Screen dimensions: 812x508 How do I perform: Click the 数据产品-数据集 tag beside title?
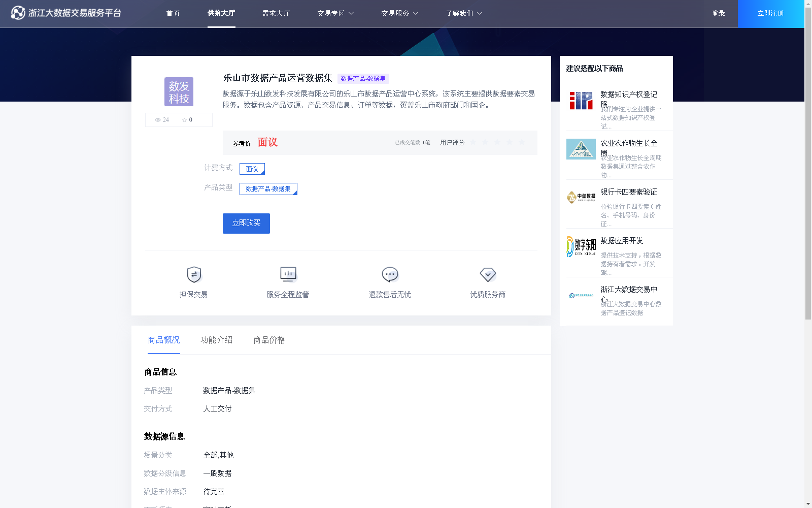pos(363,79)
